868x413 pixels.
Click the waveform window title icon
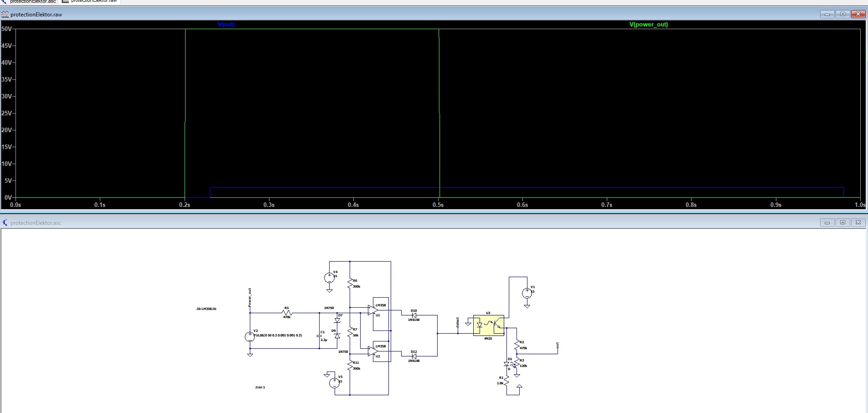[x=5, y=14]
